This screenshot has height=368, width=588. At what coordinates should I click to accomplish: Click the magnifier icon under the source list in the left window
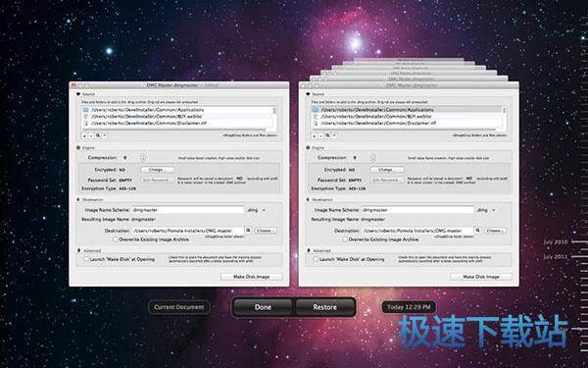pos(98,135)
